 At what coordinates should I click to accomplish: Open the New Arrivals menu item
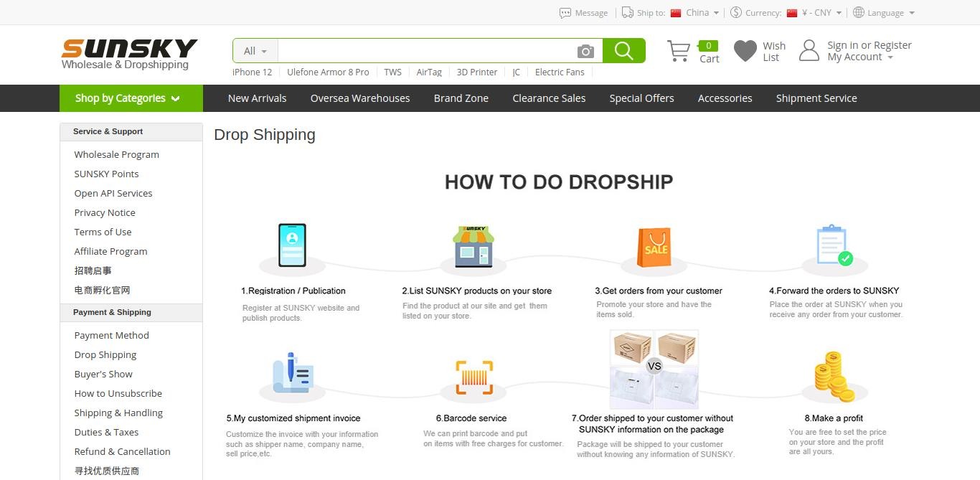tap(257, 98)
